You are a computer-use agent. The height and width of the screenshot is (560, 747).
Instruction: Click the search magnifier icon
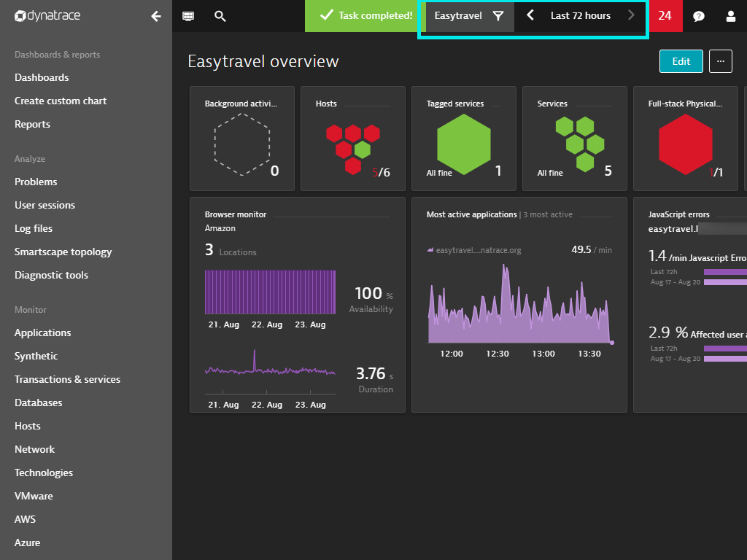coord(220,16)
